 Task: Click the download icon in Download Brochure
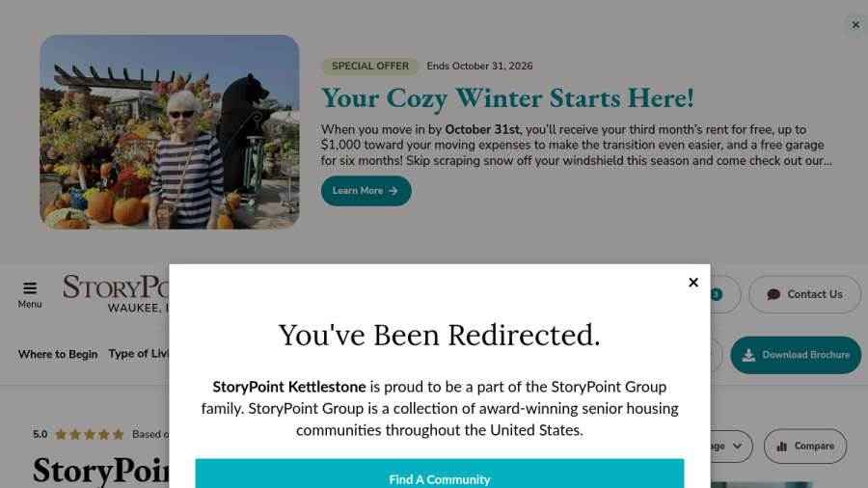click(748, 355)
